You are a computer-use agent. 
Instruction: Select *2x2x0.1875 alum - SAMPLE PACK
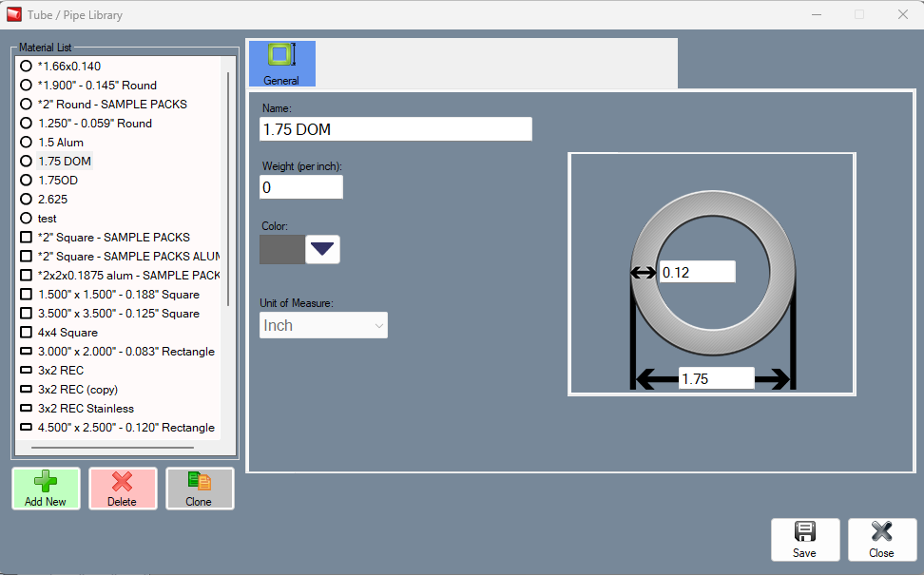(x=128, y=275)
